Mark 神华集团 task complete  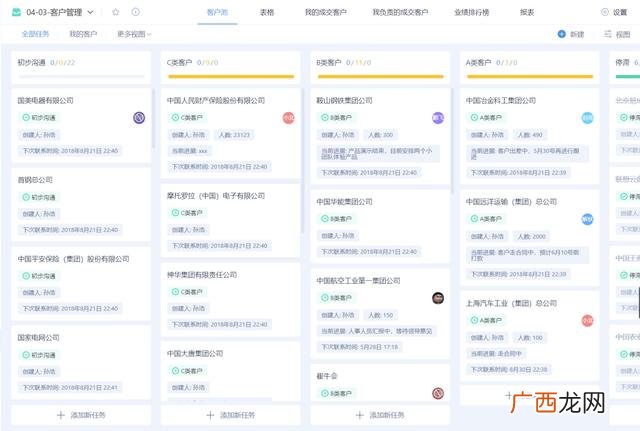tap(176, 292)
